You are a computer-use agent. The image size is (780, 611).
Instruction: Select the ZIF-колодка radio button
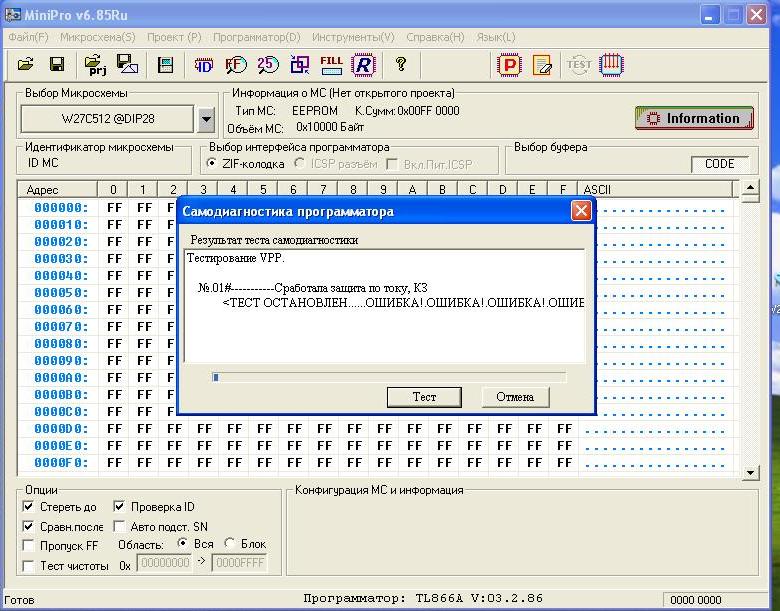click(x=212, y=163)
